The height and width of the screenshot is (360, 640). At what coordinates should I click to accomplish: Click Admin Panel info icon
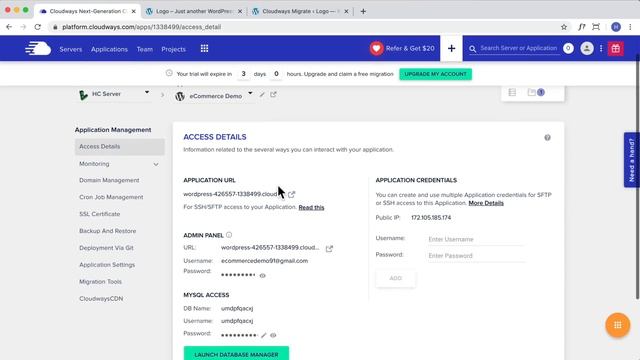pos(229,235)
